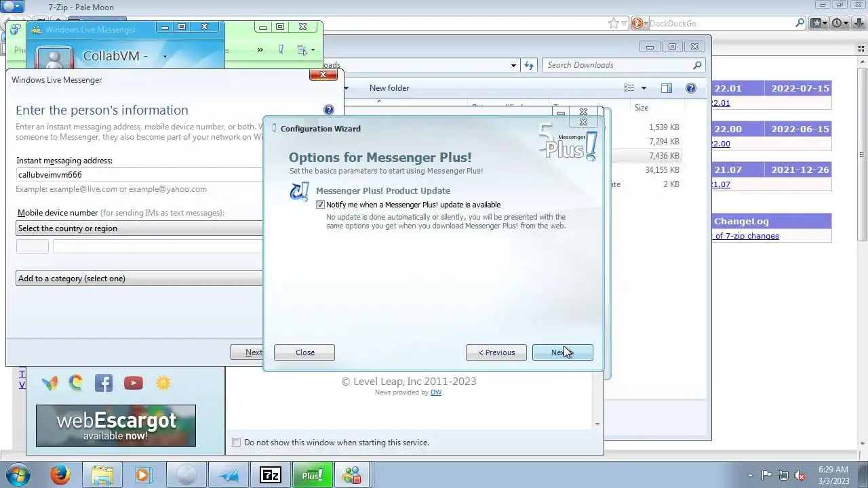
Task: Open DuckDuckGo search engine dropdown
Action: 639,23
